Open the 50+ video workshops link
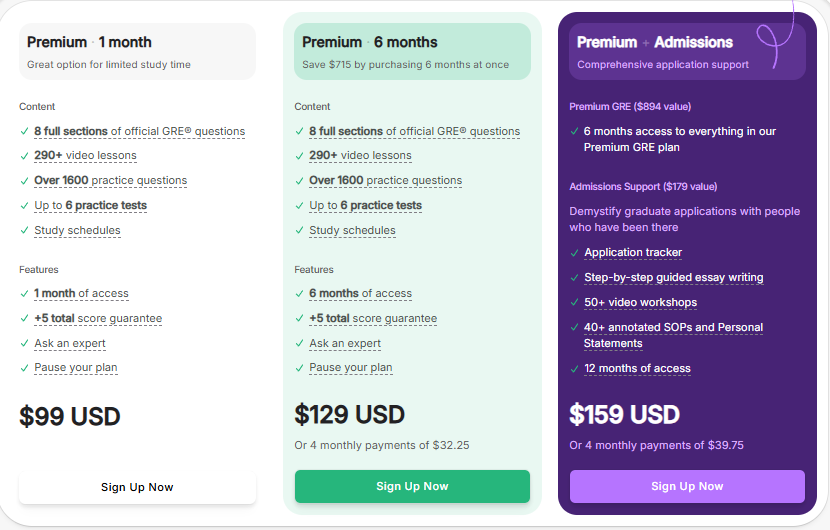 point(640,302)
